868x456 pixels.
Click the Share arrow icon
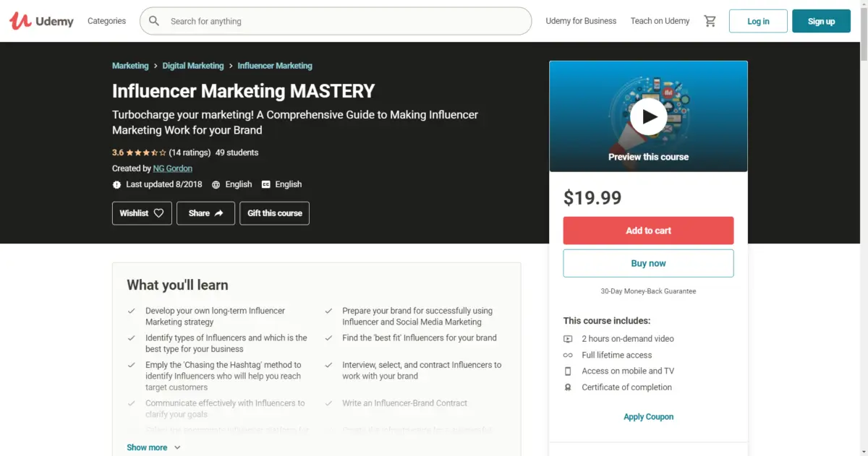pyautogui.click(x=219, y=213)
